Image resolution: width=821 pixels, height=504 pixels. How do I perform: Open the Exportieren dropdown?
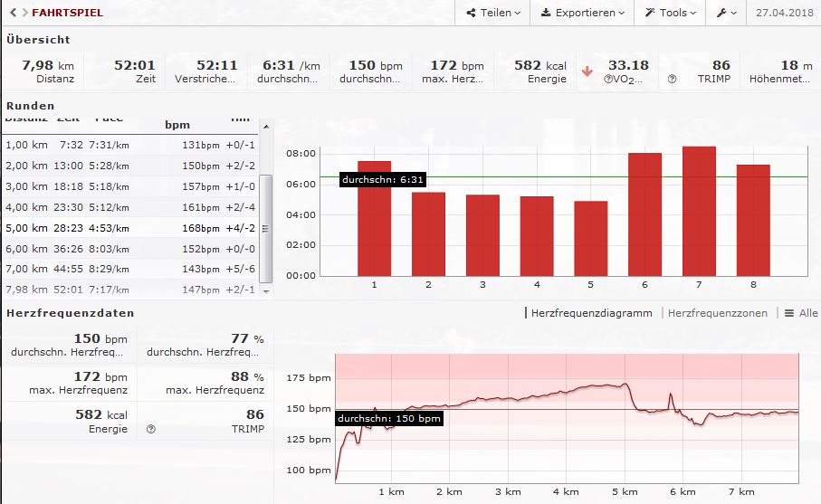pos(583,13)
